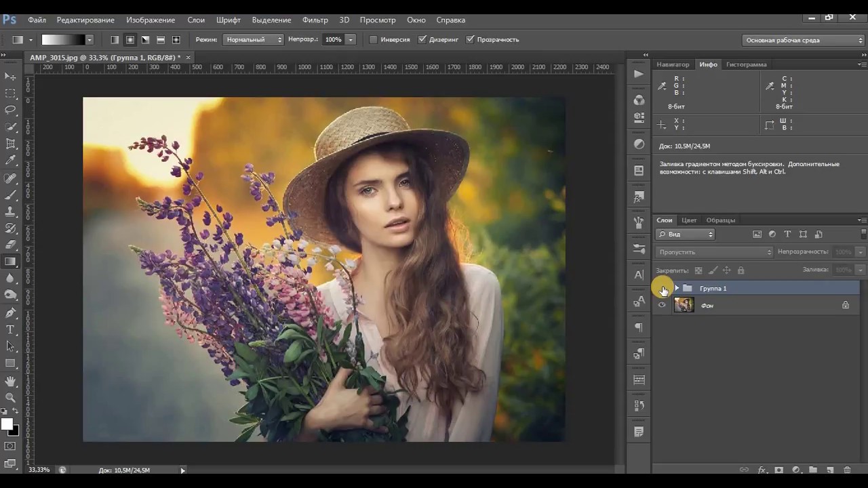Screen dimensions: 868x488
Task: Enable the Инверсия checkbox
Action: [373, 40]
